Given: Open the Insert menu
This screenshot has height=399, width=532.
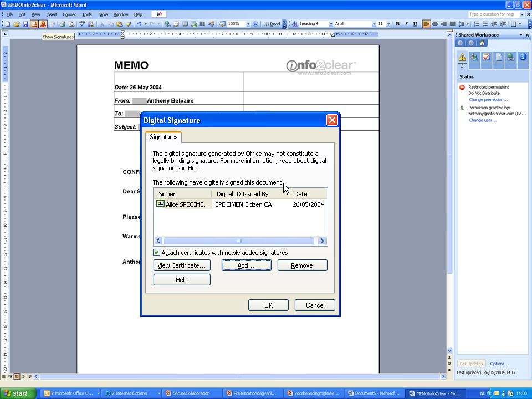Looking at the screenshot, I should pyautogui.click(x=52, y=14).
